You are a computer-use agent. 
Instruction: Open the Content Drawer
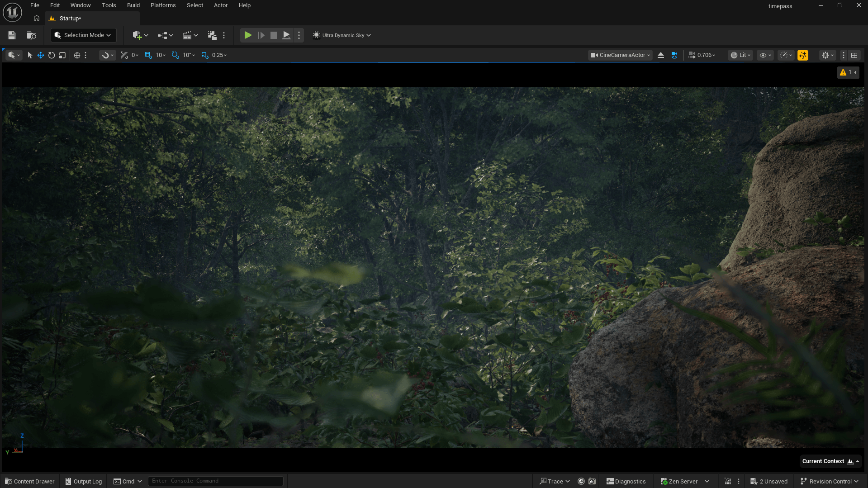[x=30, y=481]
